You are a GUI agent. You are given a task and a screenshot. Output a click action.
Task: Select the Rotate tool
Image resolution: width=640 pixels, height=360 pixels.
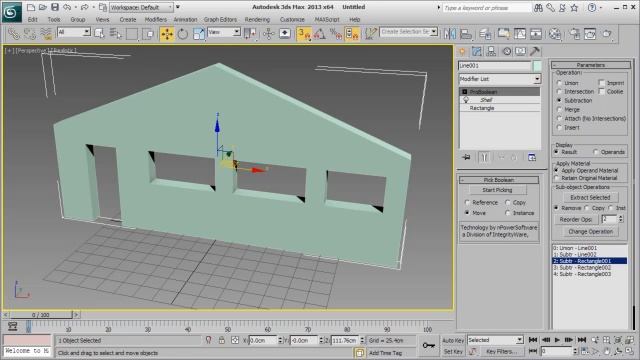(182, 34)
